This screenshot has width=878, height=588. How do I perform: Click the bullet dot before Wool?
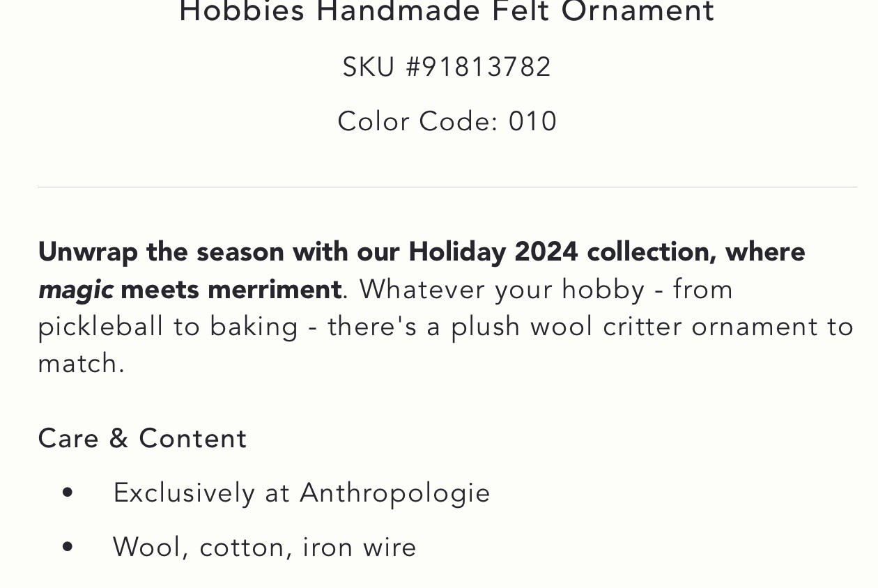(68, 548)
